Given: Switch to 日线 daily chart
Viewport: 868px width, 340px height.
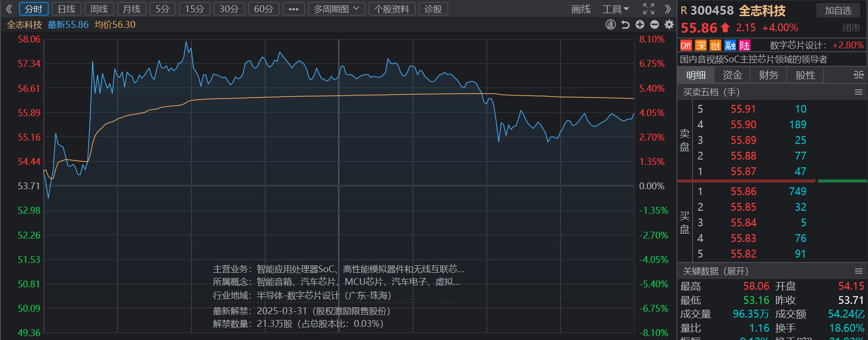Looking at the screenshot, I should (66, 9).
